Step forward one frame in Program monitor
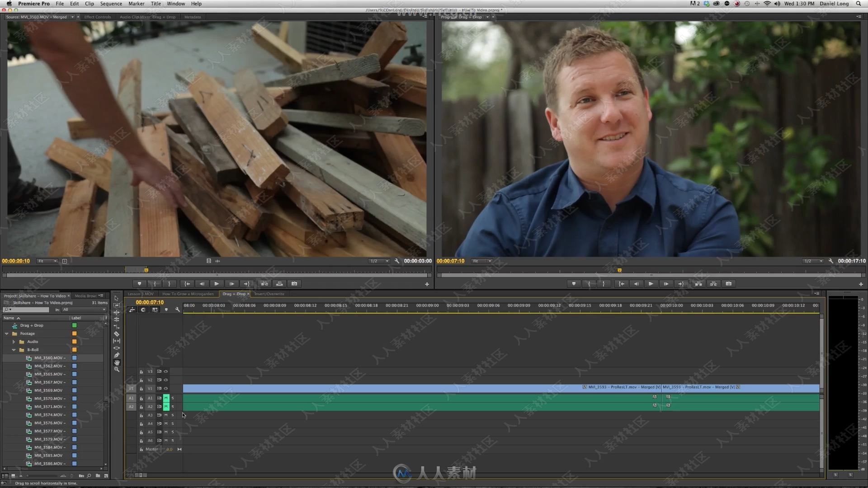The height and width of the screenshot is (488, 868). coord(666,284)
